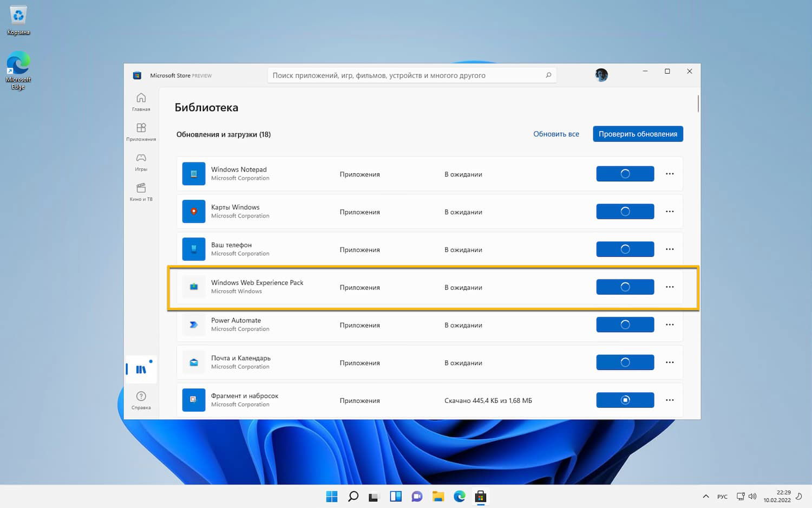Open more options for Windows Notepad

coord(670,174)
